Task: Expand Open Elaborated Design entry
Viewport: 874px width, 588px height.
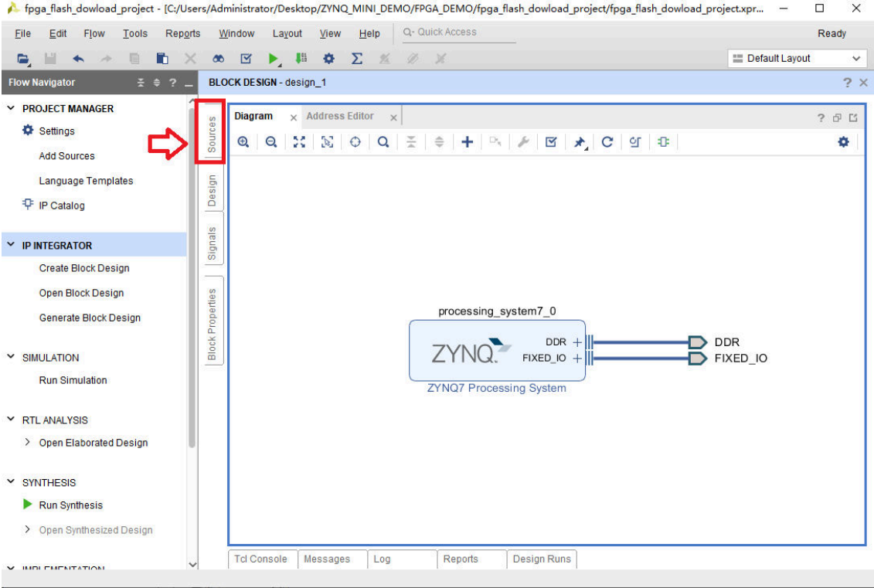Action: [x=28, y=443]
